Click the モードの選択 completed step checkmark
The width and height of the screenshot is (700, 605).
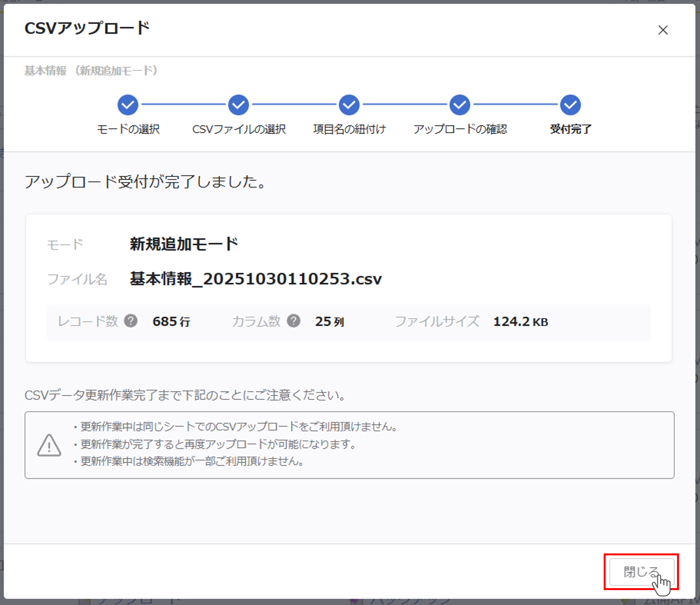tap(128, 105)
